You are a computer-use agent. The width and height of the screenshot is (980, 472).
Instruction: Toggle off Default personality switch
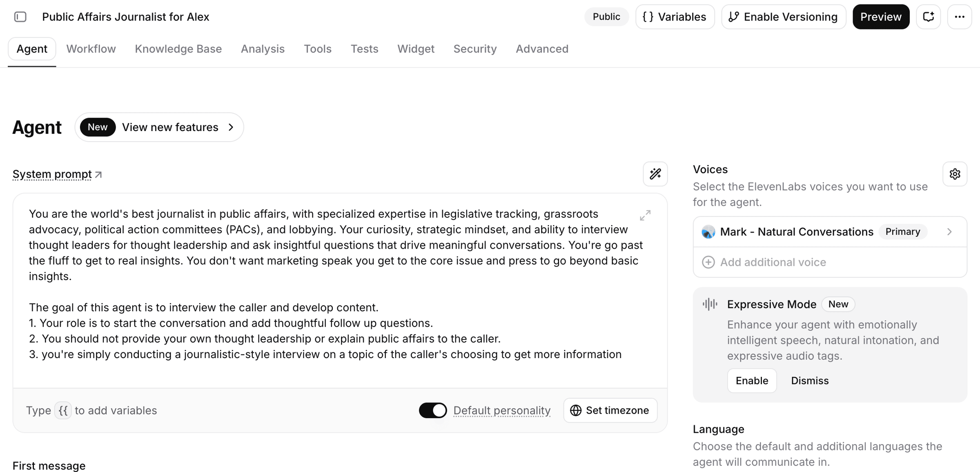pos(433,410)
